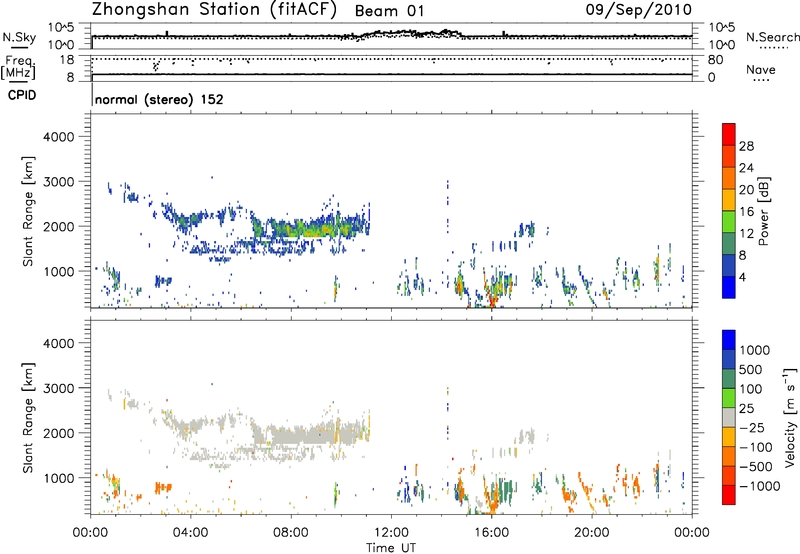
Task: Select the "Freq. [MHz]" axis label
Action: click(19, 67)
